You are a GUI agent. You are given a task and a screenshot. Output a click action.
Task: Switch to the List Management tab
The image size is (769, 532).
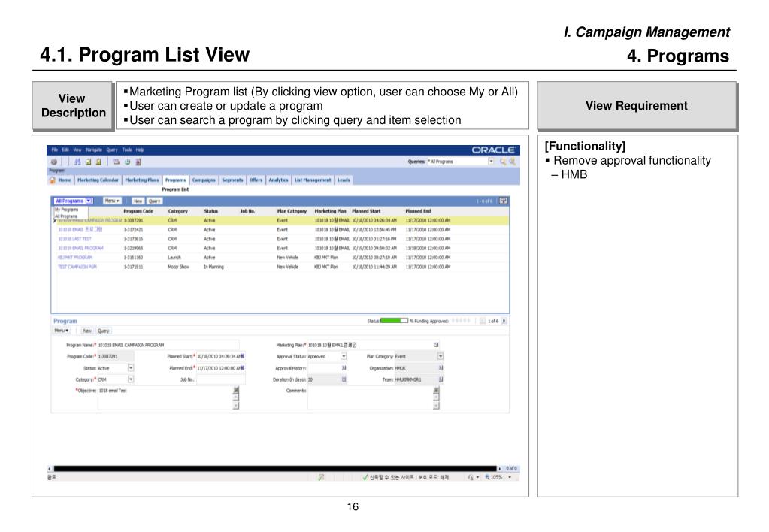(x=313, y=180)
